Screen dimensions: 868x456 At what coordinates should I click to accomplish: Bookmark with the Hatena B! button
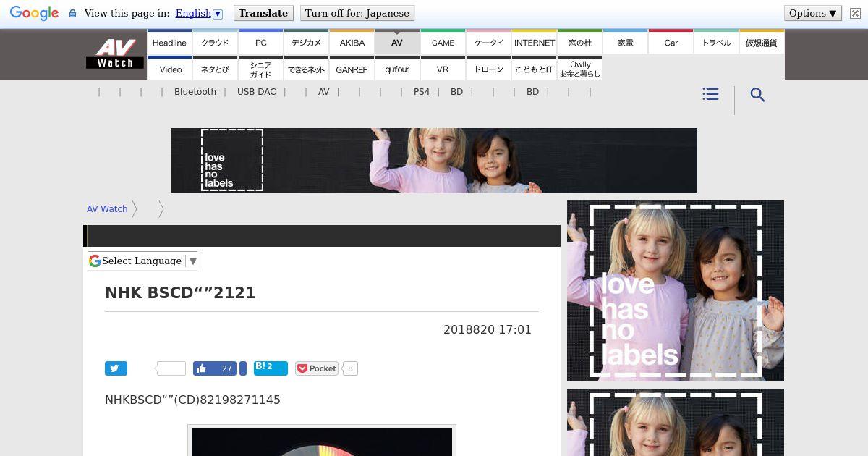[x=271, y=368]
